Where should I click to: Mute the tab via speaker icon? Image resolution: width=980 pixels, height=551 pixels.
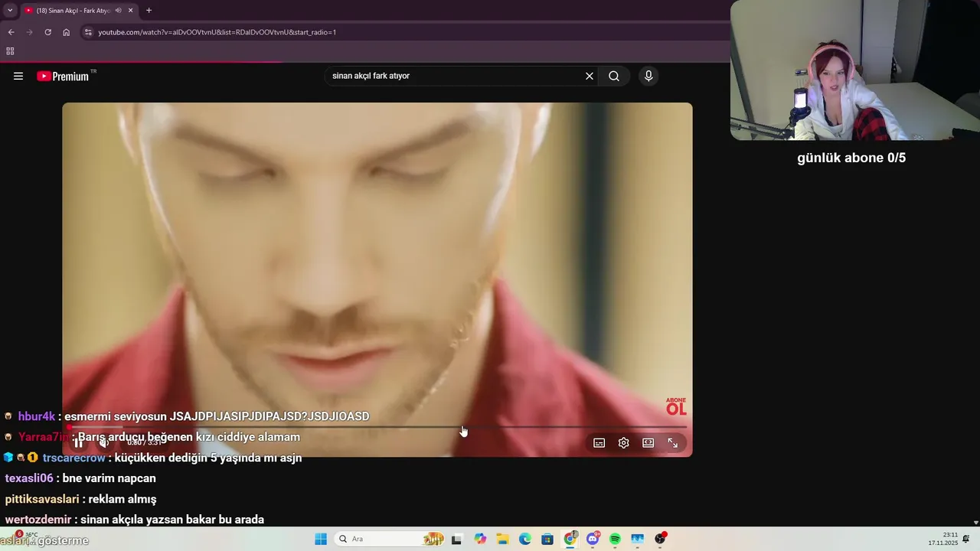pos(119,11)
